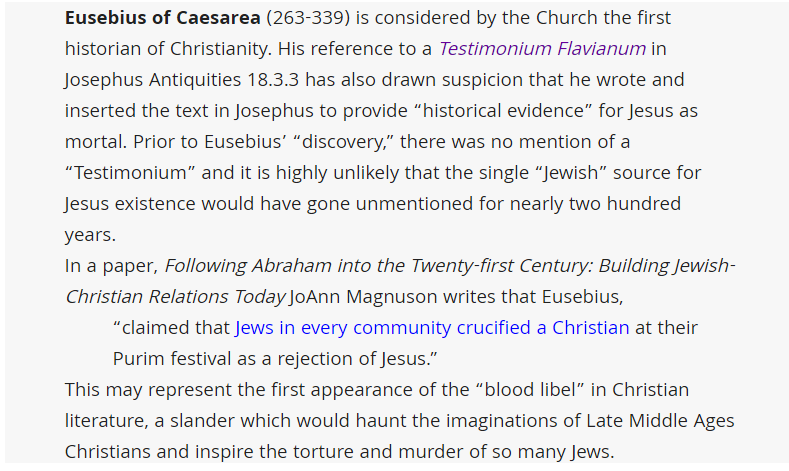The image size is (789, 471).
Task: Click the "nearly two hundred" phrase
Action: [590, 203]
